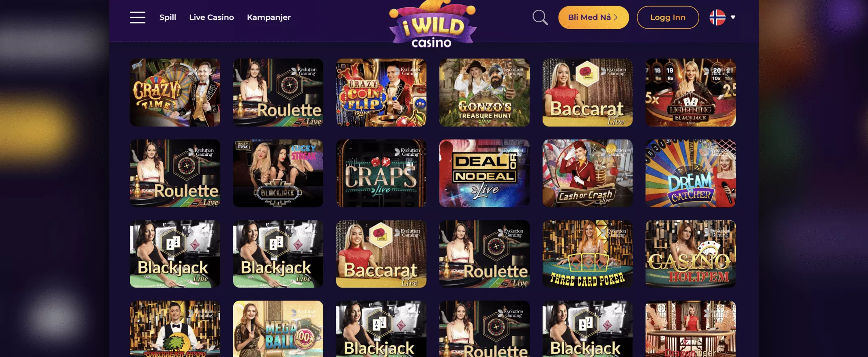Click the Bli Med Nå button
The height and width of the screenshot is (357, 868).
point(593,17)
